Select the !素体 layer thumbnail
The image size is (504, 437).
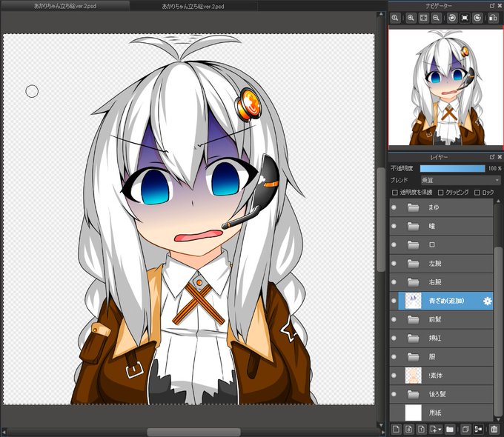[414, 376]
